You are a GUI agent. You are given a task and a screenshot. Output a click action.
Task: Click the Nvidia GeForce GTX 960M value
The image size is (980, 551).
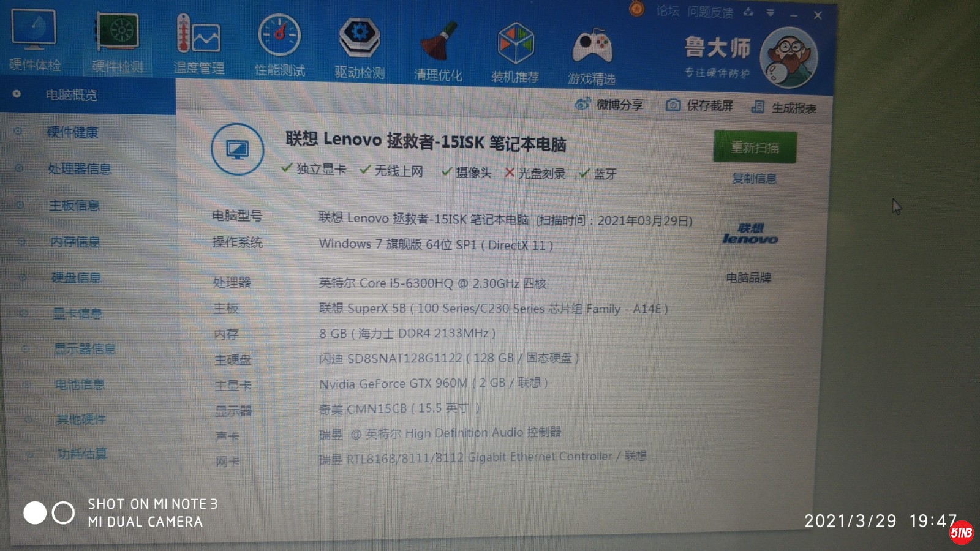(x=434, y=383)
